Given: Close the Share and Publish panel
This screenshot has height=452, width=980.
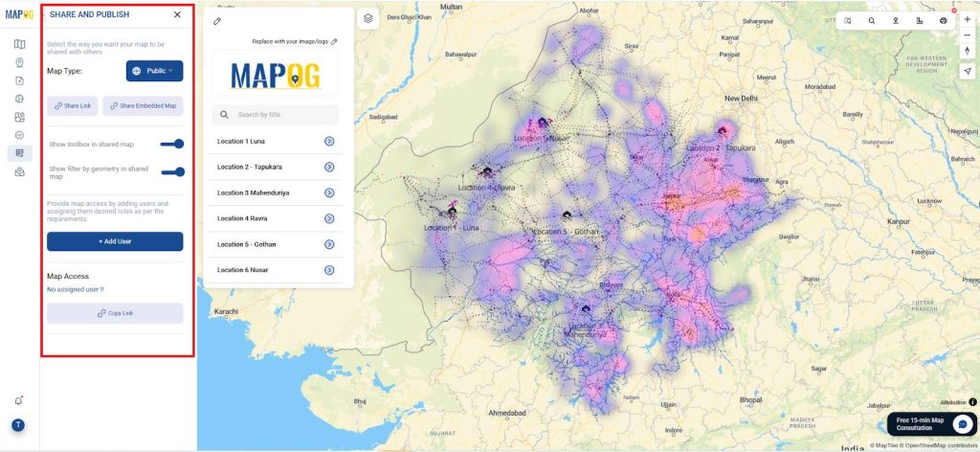Looking at the screenshot, I should pos(177,14).
